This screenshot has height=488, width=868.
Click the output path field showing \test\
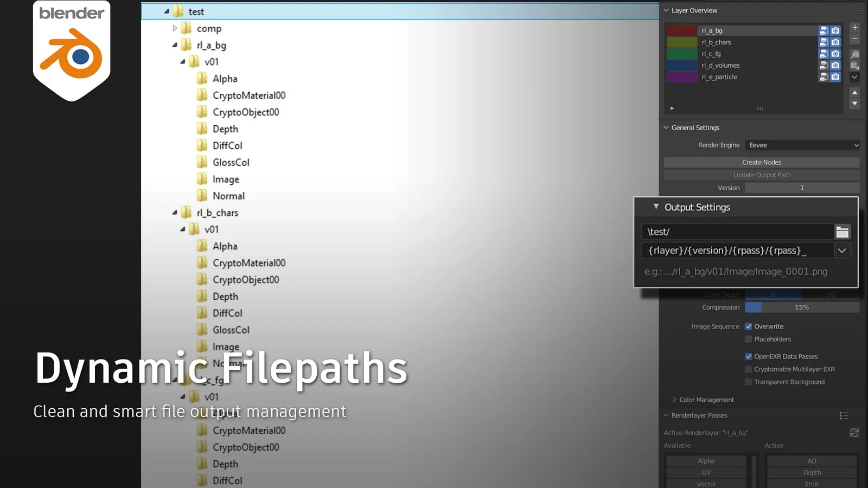738,232
